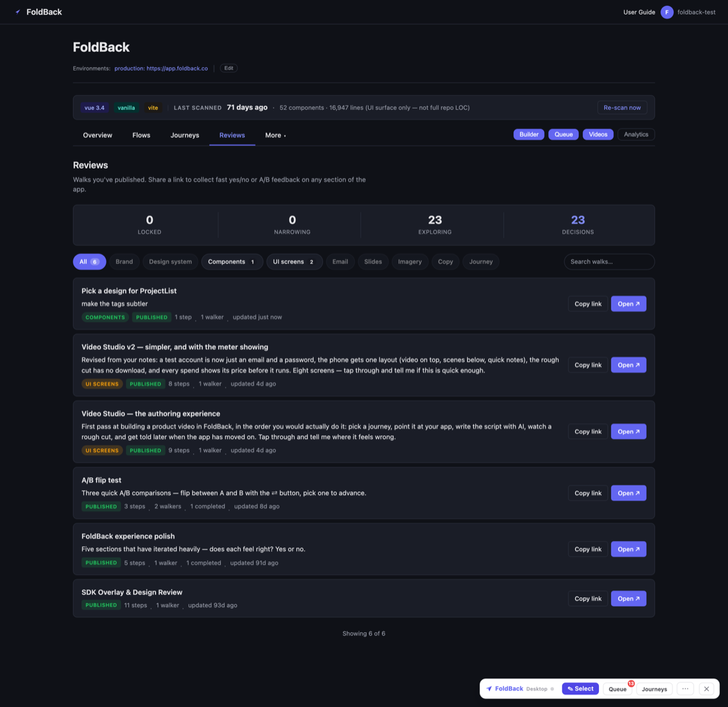Filter walks by Components
728x707 pixels.
(232, 262)
